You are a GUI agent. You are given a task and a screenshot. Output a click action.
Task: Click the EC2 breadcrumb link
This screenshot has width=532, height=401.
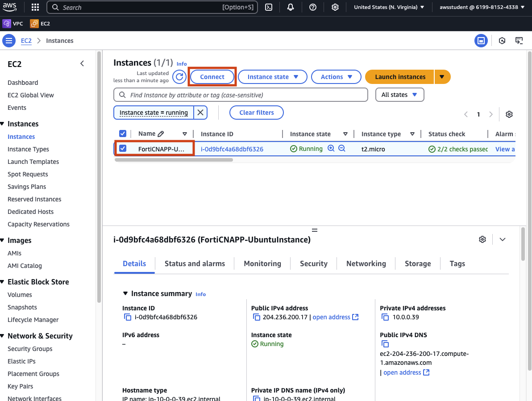pyautogui.click(x=26, y=41)
